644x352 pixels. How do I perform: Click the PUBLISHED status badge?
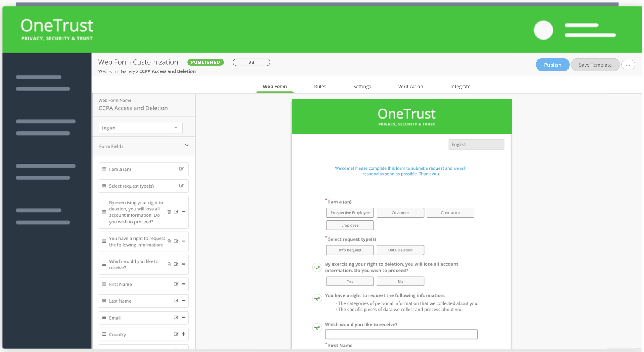205,62
